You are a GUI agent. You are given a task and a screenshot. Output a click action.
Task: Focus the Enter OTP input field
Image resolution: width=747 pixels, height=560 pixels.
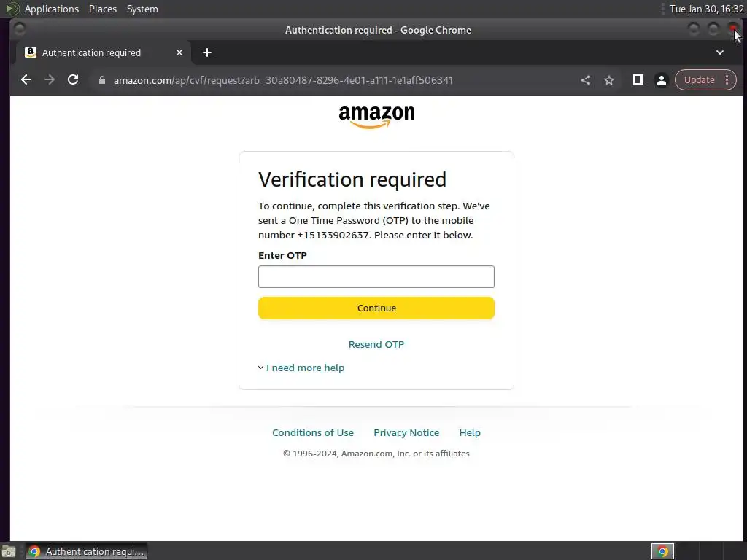tap(376, 276)
